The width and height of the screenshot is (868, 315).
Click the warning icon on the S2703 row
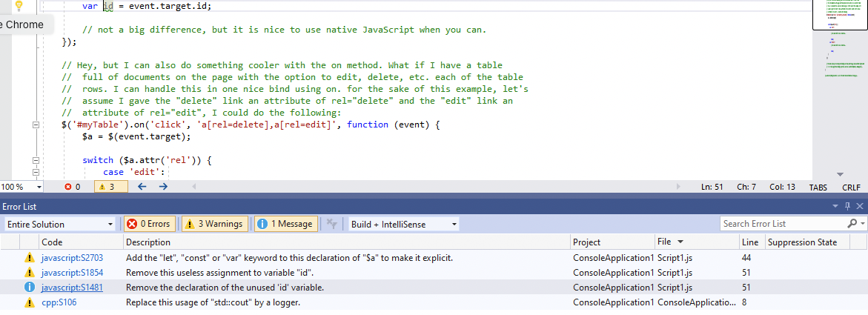point(30,257)
